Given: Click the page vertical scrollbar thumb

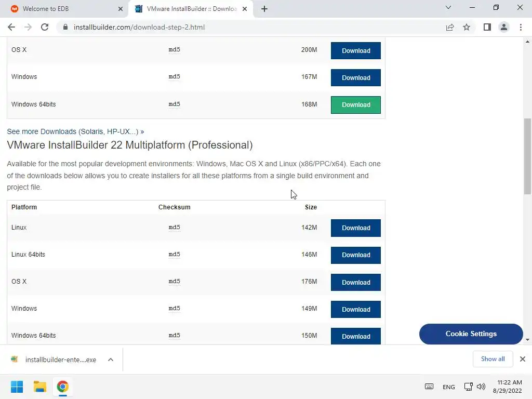Looking at the screenshot, I should point(527,156).
